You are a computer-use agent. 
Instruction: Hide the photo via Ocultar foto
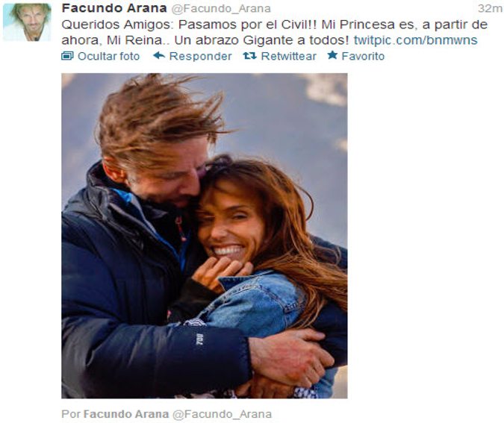point(109,56)
